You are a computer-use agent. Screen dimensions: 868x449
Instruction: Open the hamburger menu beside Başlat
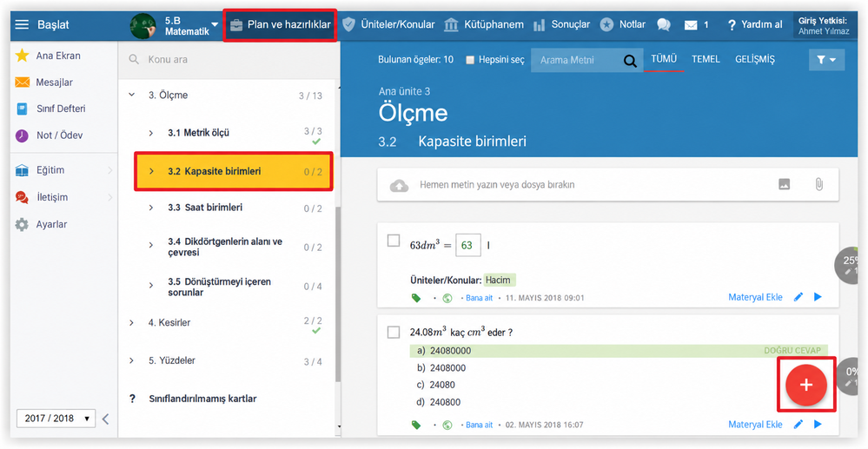22,25
